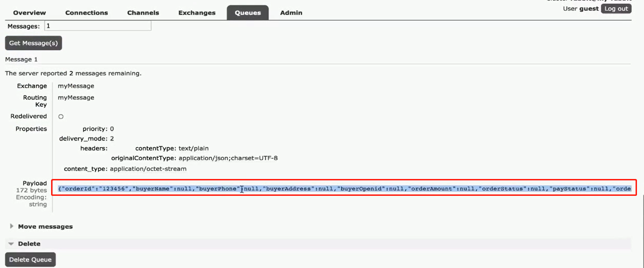Select the Queues tab

[248, 13]
